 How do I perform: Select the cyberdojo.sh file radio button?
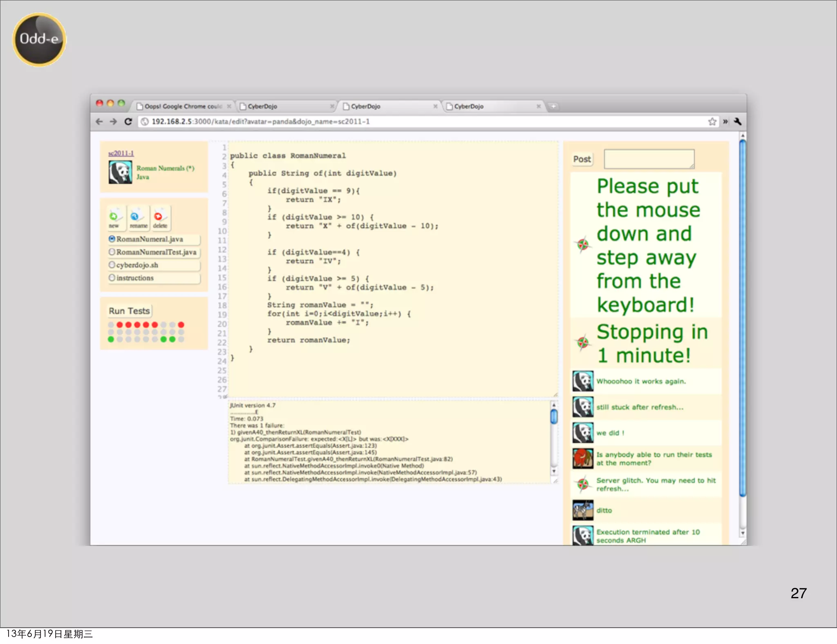pyautogui.click(x=112, y=265)
